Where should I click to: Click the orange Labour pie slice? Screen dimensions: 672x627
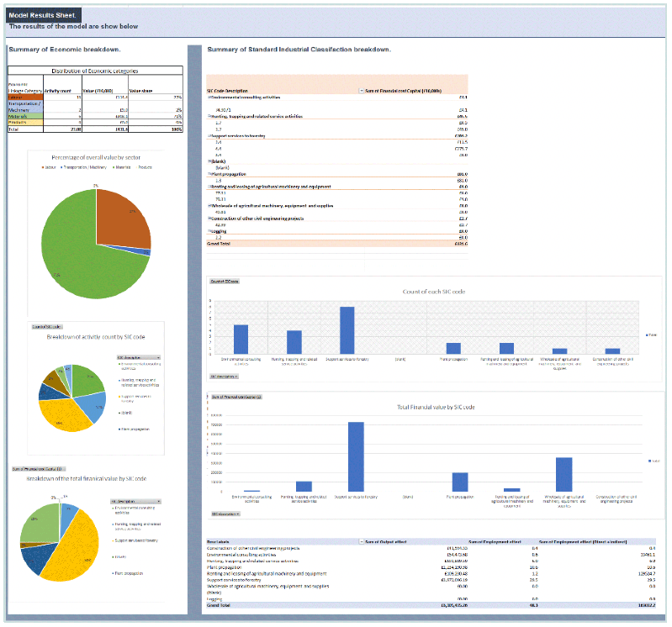[x=122, y=219]
